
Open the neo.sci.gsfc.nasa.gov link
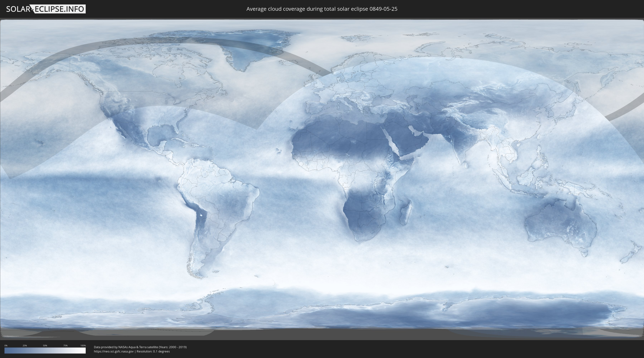click(114, 351)
